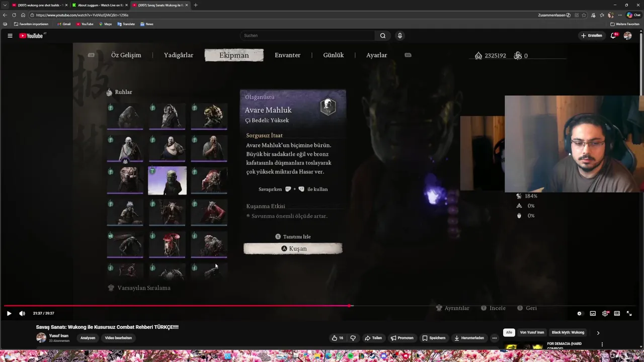Open YouTube notifications bell
The image size is (644, 362).
point(613,36)
